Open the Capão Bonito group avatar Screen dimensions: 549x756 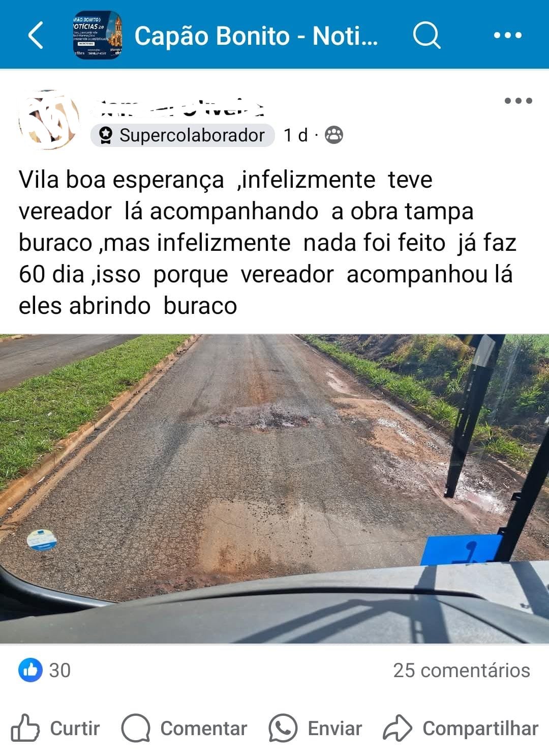click(x=98, y=35)
